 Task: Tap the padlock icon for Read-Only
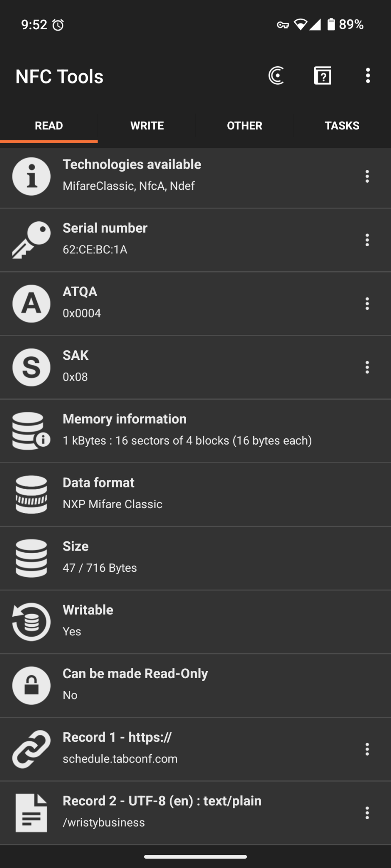[x=31, y=685]
